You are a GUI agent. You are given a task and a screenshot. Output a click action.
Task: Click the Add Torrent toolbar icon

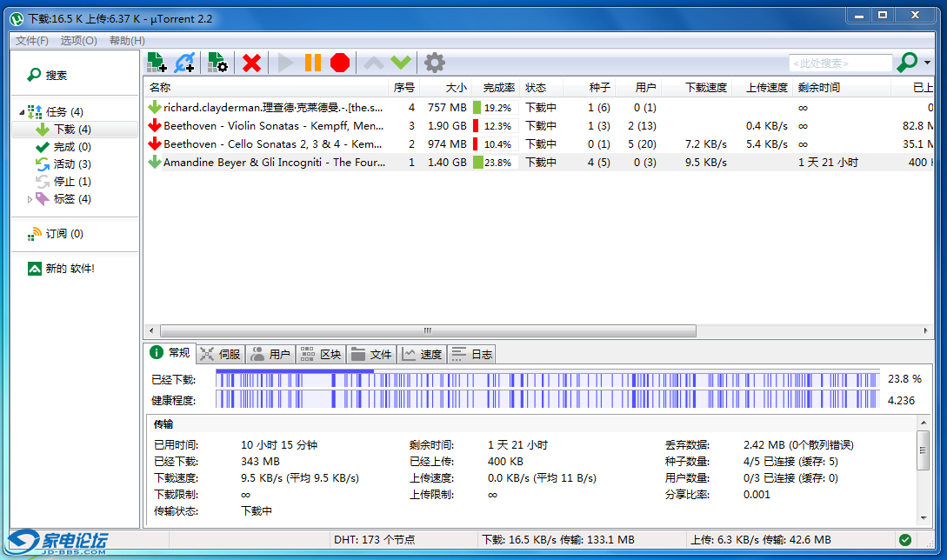click(157, 63)
